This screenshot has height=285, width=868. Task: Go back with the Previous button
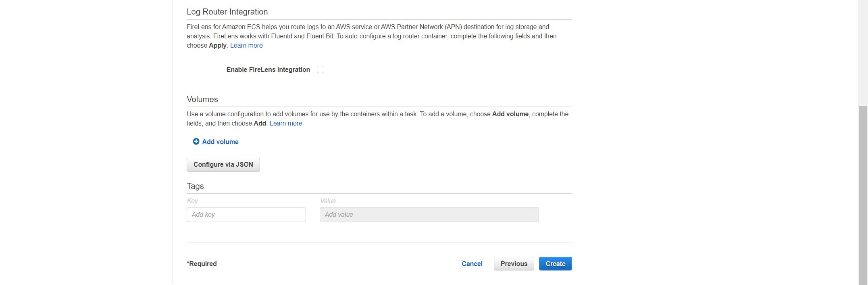coord(514,264)
